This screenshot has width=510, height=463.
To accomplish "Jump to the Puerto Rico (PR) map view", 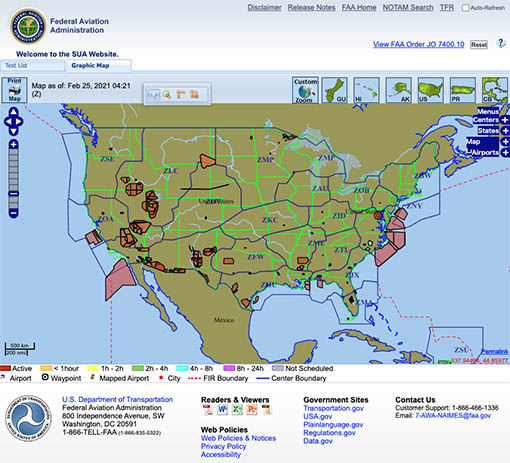I will click(x=462, y=90).
